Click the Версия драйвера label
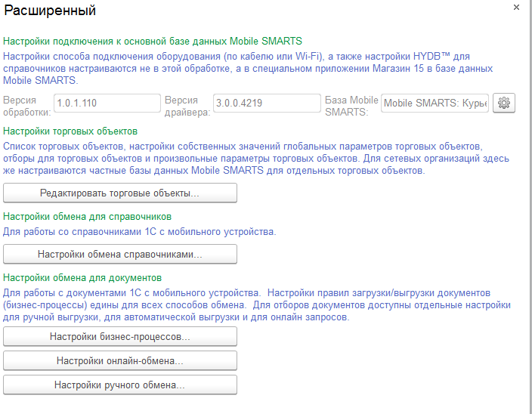This screenshot has width=532, height=414. click(x=187, y=106)
